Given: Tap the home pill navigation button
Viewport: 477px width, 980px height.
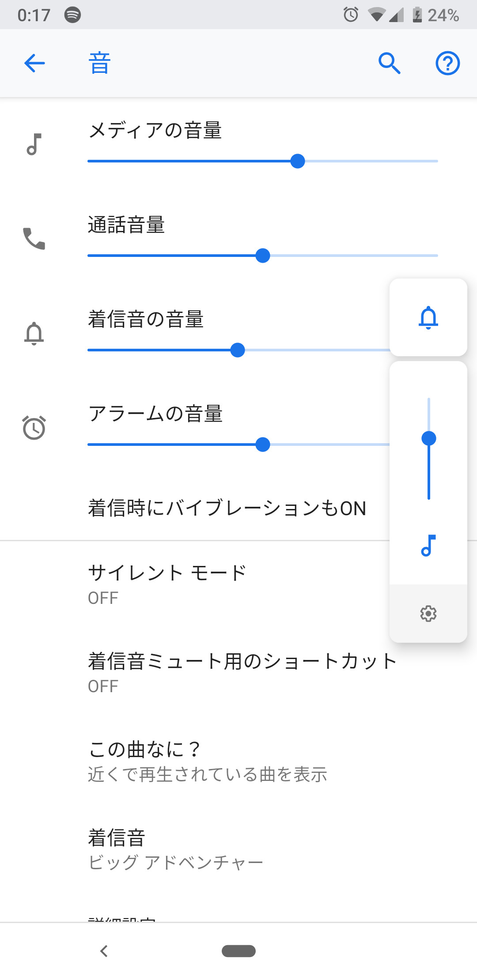Looking at the screenshot, I should 238,951.
